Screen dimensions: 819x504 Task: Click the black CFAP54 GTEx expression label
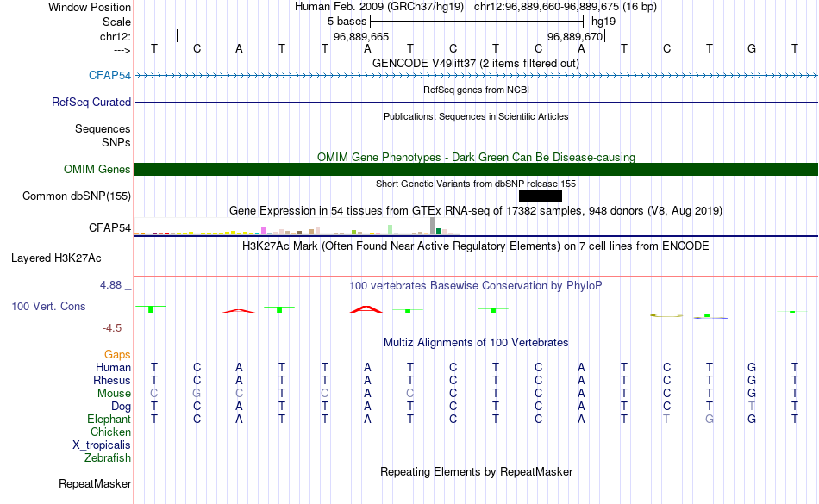[x=109, y=228]
